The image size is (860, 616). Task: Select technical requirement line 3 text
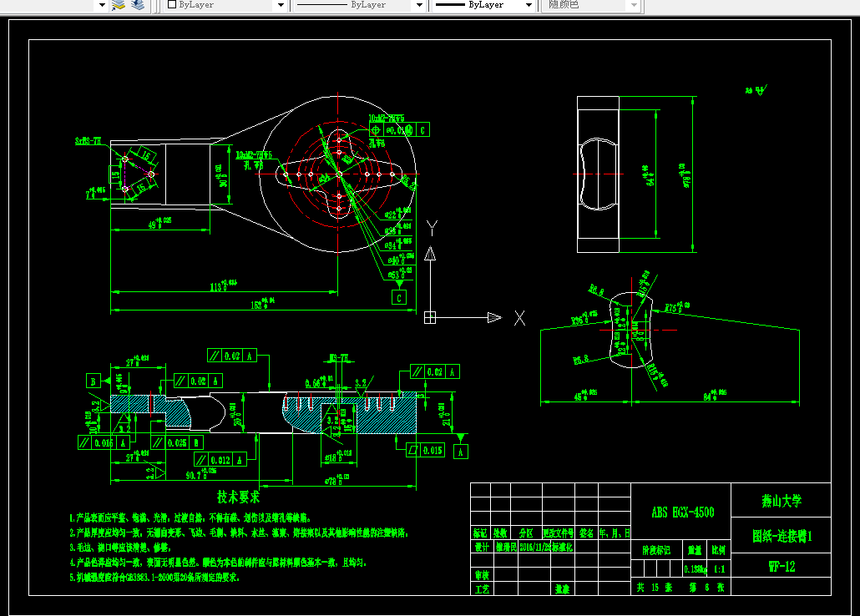(x=120, y=548)
